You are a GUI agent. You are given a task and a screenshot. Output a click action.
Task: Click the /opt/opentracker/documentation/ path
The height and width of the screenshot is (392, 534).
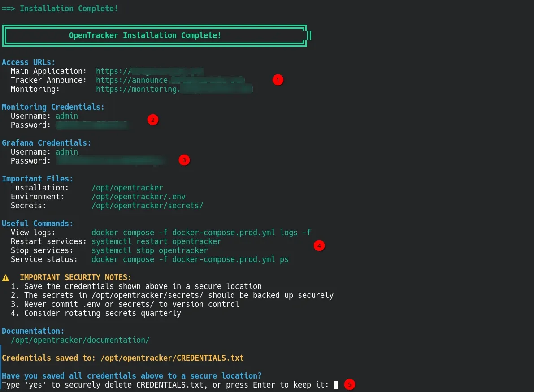point(80,340)
